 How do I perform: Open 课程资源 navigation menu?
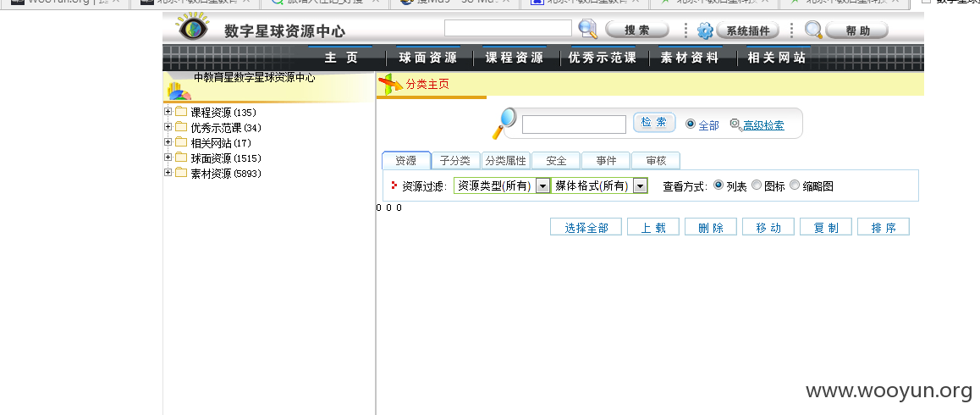click(x=515, y=58)
